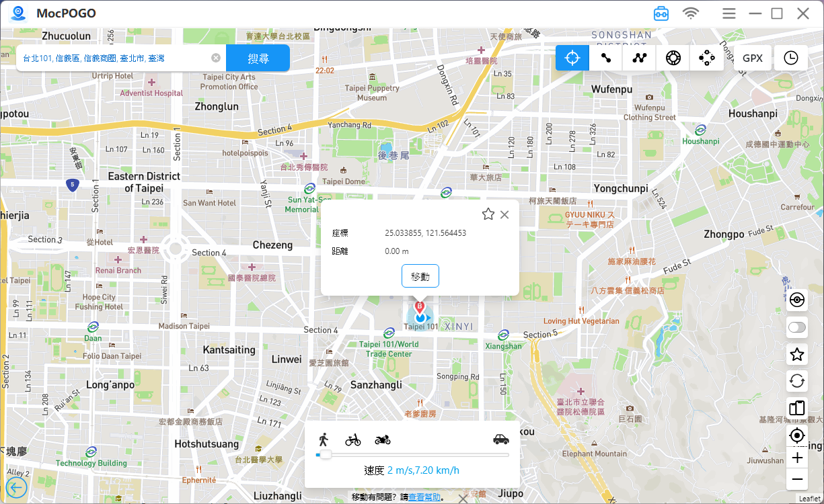Click the 移動 button
The height and width of the screenshot is (504, 824).
(x=420, y=276)
